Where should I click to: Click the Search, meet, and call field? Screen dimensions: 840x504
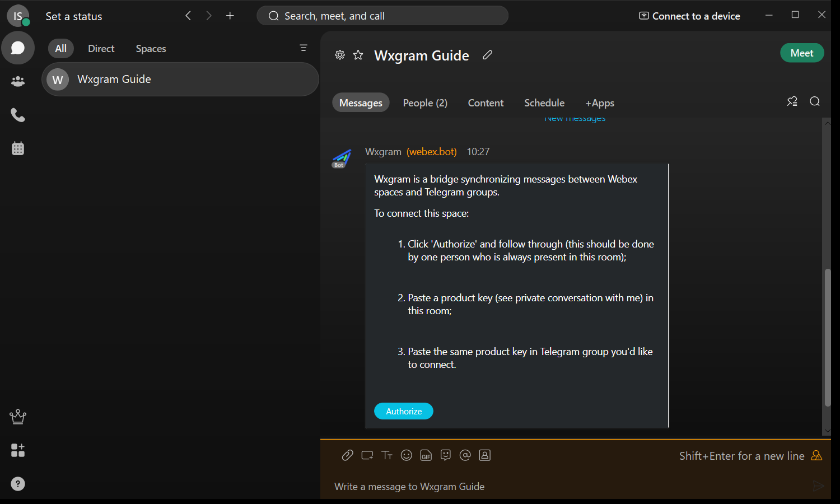click(x=382, y=16)
